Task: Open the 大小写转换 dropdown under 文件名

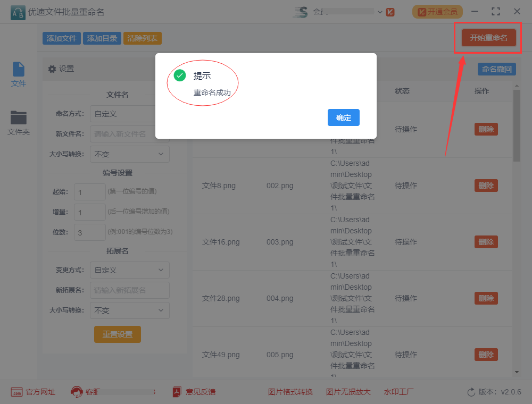Action: click(129, 154)
